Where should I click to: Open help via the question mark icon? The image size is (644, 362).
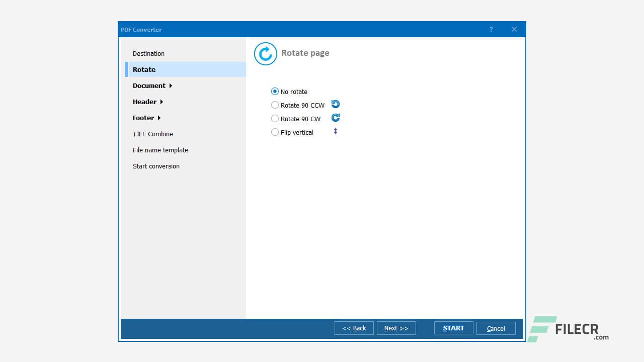click(x=491, y=29)
